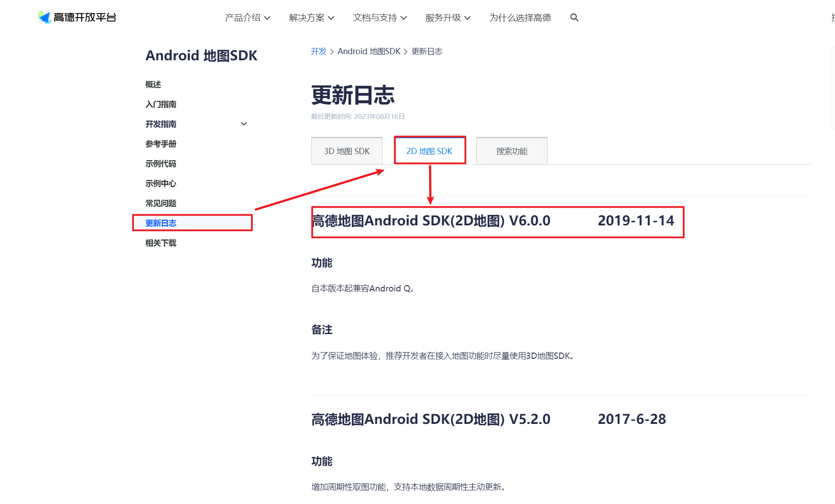
Task: Click the 更新日志 breadcrumb text
Action: (x=427, y=52)
